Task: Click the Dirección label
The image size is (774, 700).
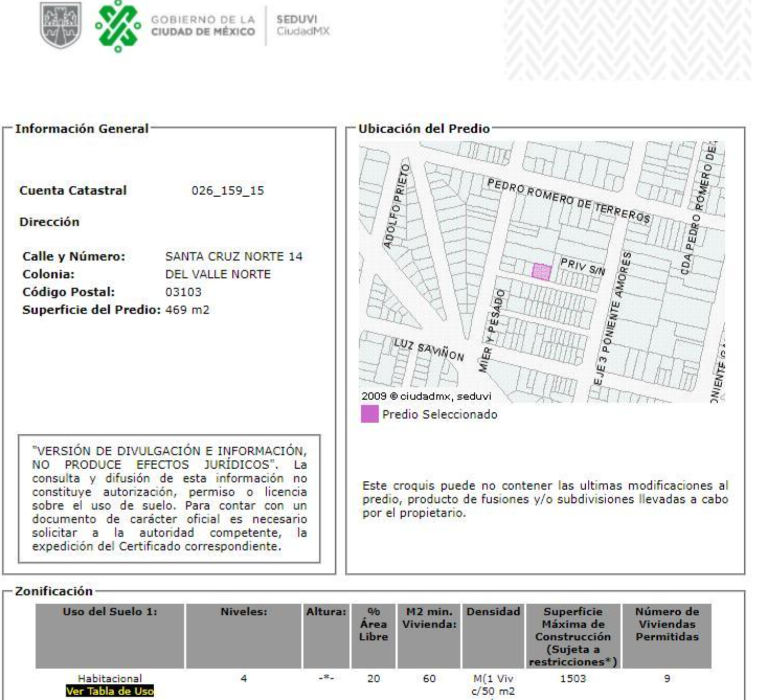Action: [x=50, y=222]
